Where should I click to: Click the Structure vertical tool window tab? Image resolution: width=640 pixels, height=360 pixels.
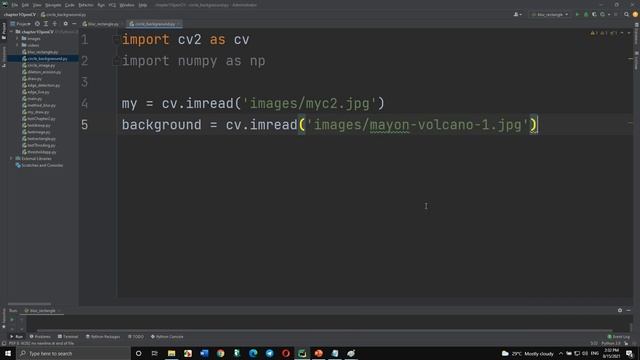point(4,56)
